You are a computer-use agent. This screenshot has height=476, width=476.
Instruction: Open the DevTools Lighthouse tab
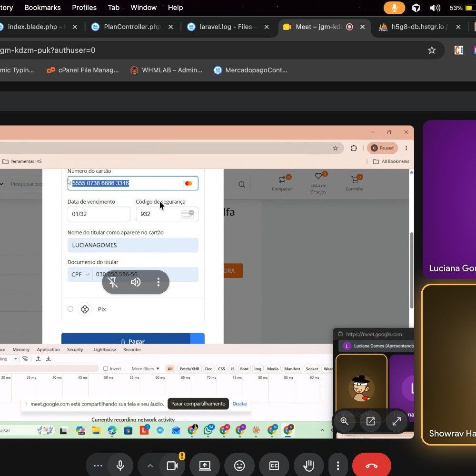(x=105, y=349)
